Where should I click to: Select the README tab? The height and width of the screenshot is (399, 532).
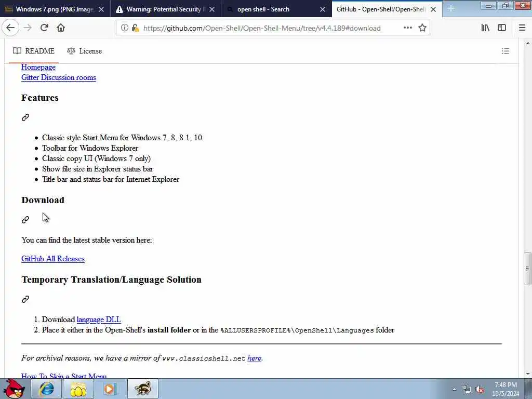(34, 51)
